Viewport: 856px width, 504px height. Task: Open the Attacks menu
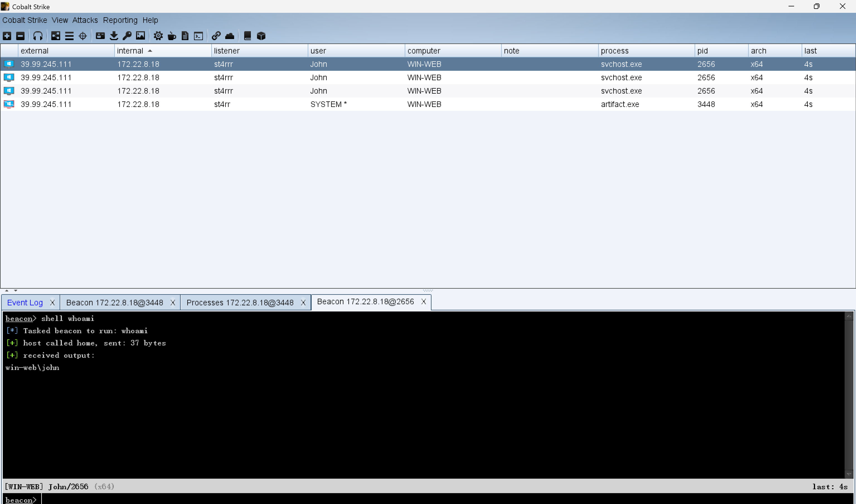tap(85, 20)
